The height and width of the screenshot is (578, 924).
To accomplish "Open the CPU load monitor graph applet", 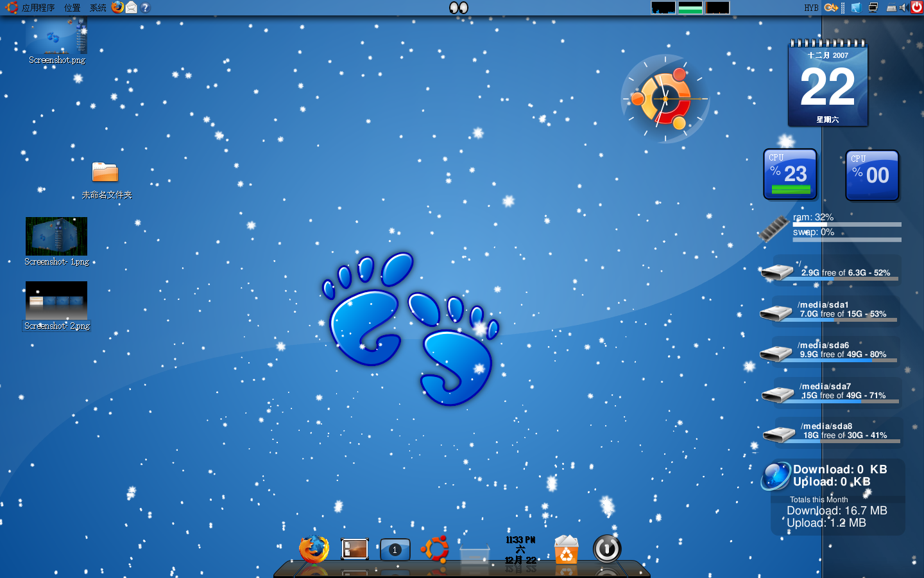I will coord(663,8).
